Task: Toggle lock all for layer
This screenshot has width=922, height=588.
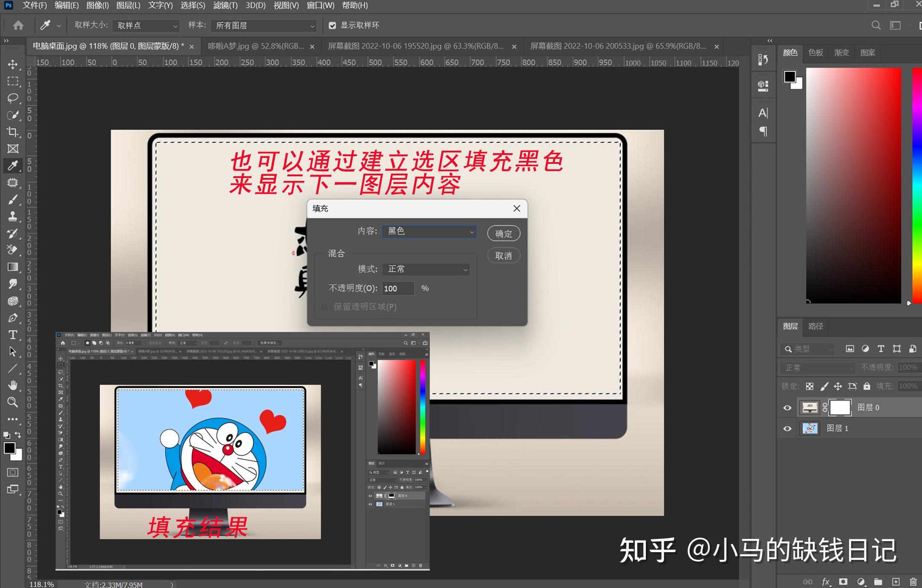Action: (x=867, y=386)
